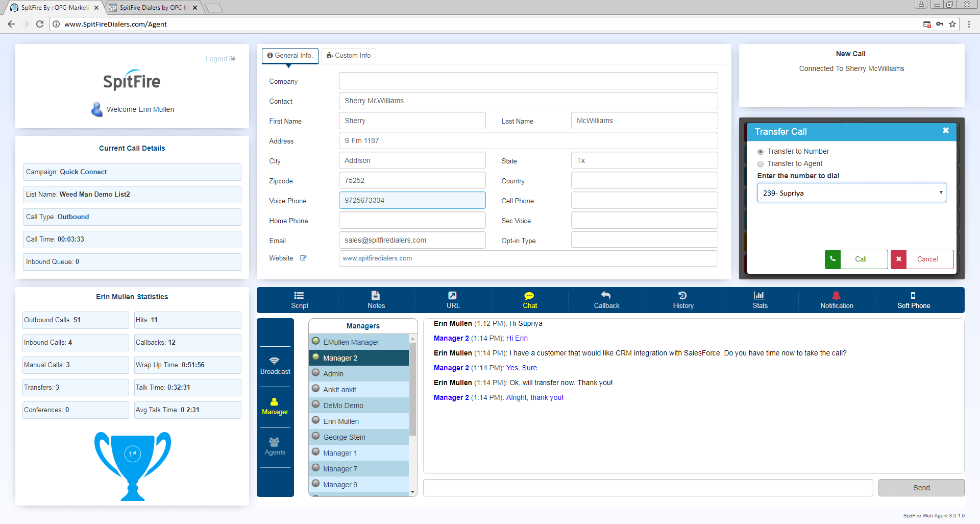Open the Soft Phone icon
The height and width of the screenshot is (524, 980).
pyautogui.click(x=913, y=295)
